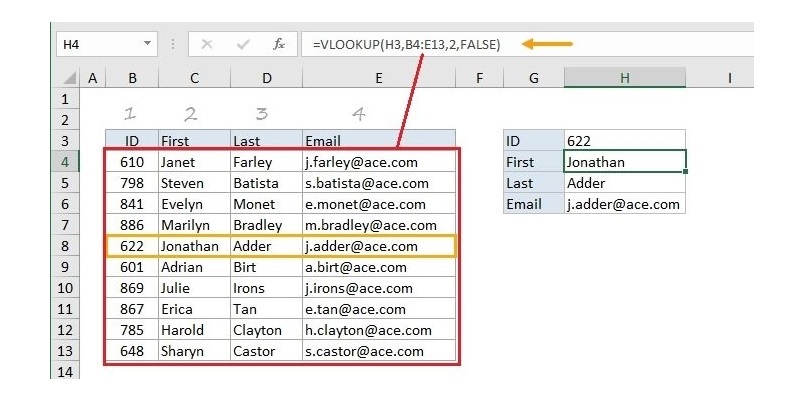800x405 pixels.
Task: Select the cell containing Janet
Action: pos(194,162)
